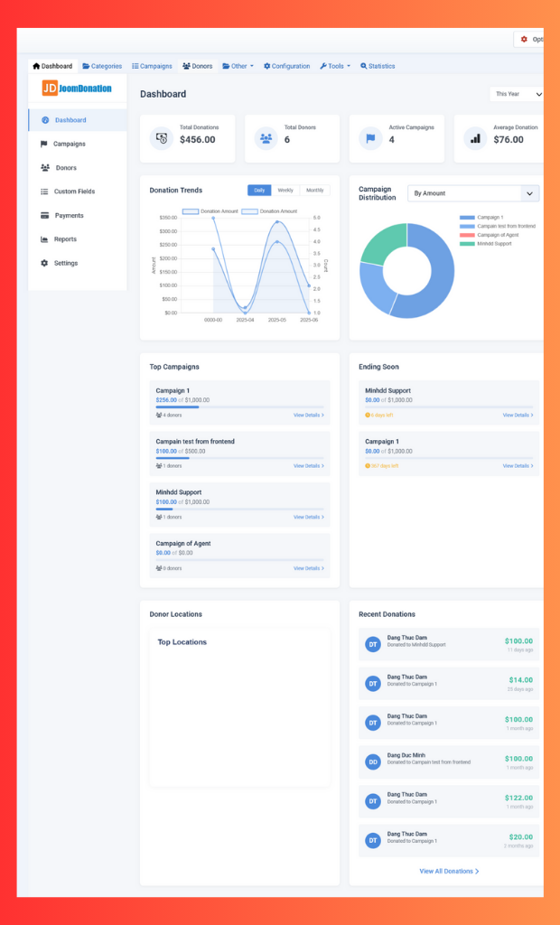Screen dimensions: 560x925
Task: Open the Statistics top menu item
Action: pos(378,66)
